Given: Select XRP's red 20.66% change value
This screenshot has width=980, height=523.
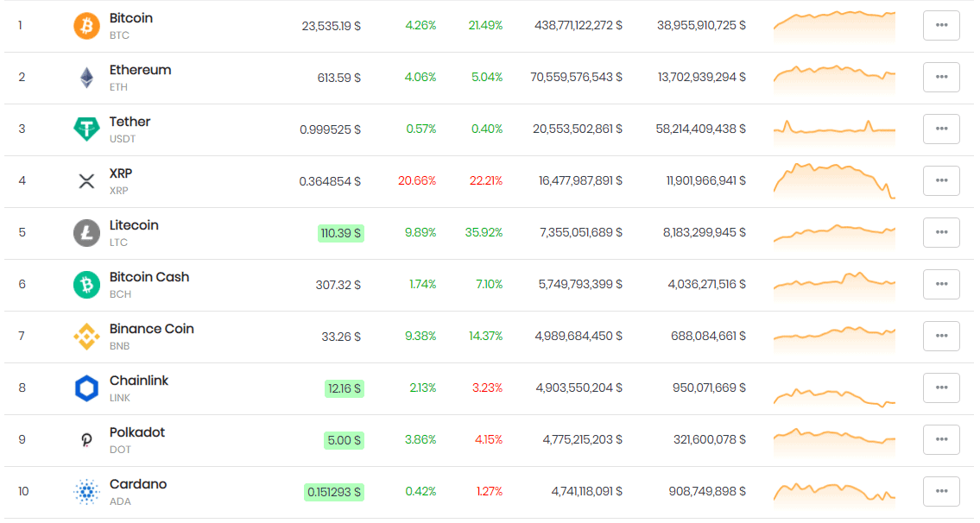Looking at the screenshot, I should (417, 181).
